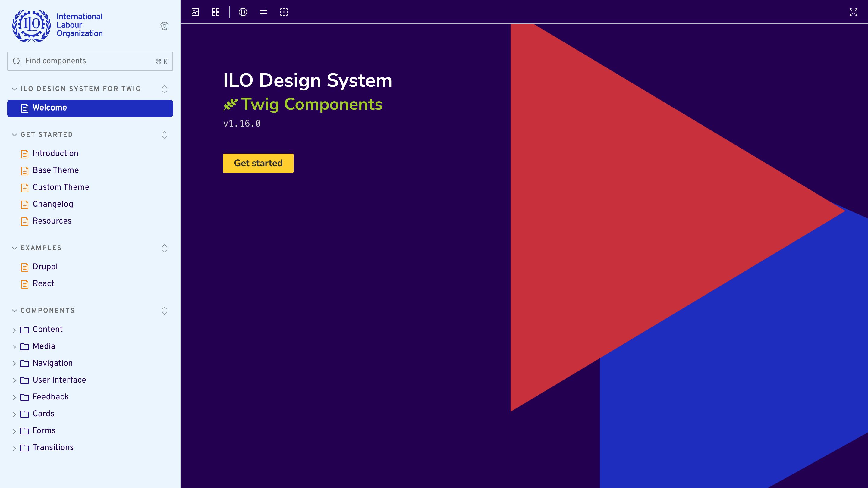The image size is (868, 488).
Task: Expand the Transitions folder
Action: (x=90, y=447)
